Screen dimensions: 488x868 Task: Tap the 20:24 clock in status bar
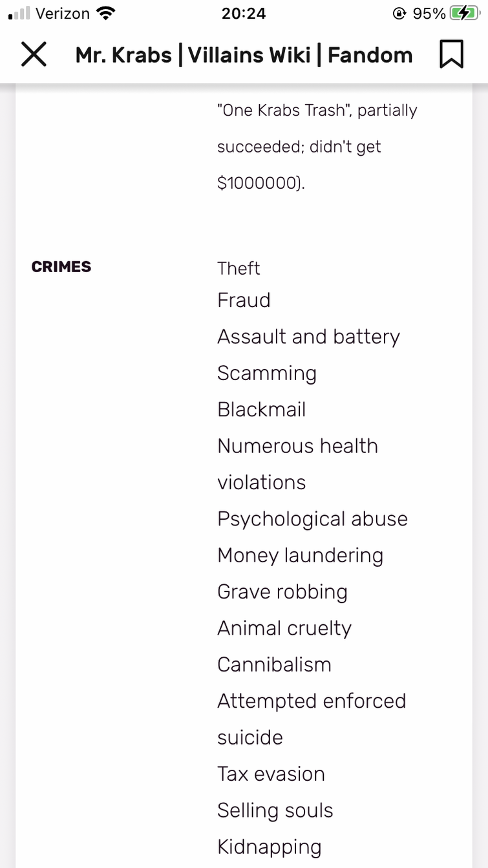pyautogui.click(x=244, y=14)
